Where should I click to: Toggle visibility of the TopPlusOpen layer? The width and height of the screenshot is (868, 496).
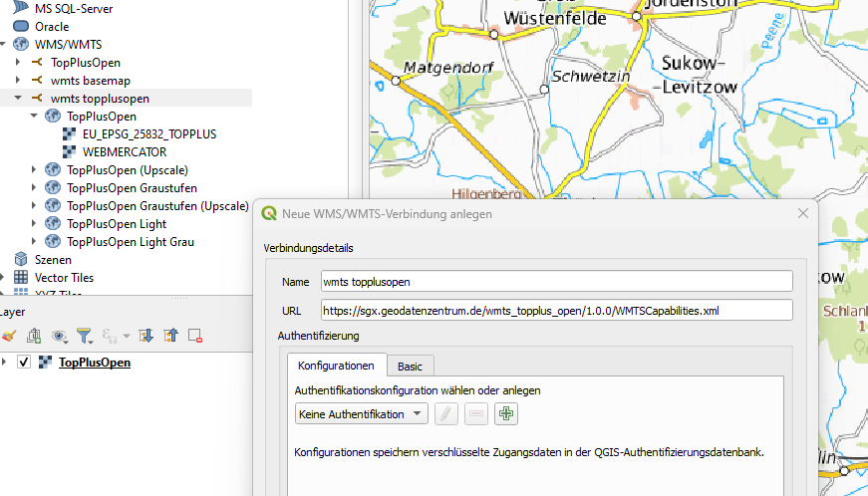click(23, 363)
